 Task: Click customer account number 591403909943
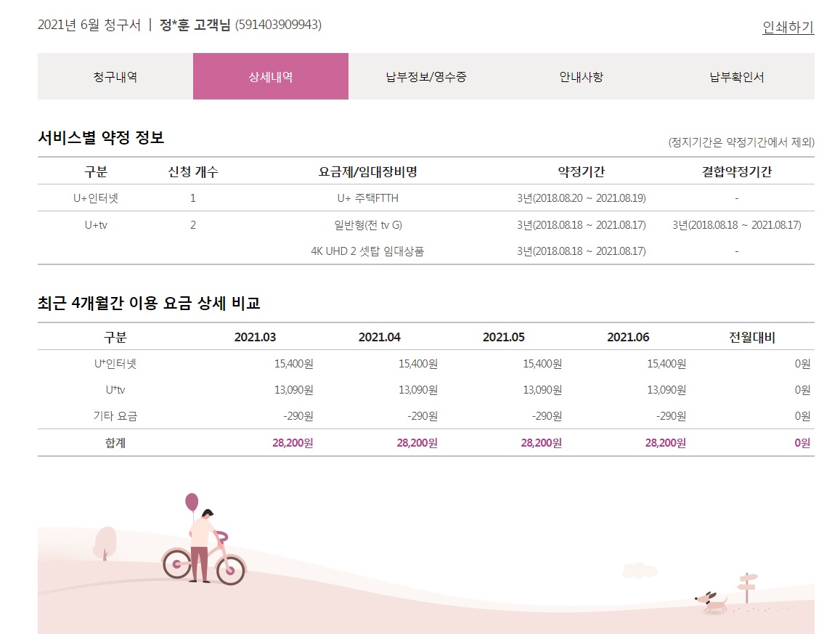[x=278, y=25]
